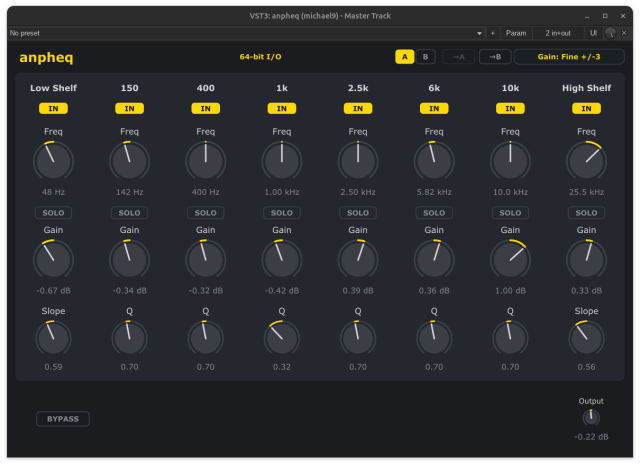Viewport: 640px width, 466px height.
Task: Click the →A copy button
Action: point(458,57)
